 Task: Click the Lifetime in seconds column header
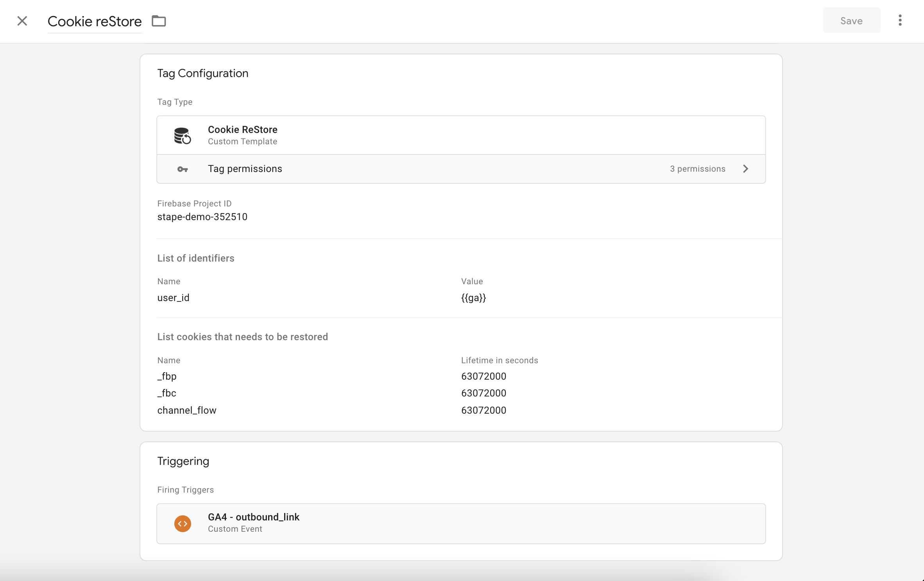click(x=500, y=360)
